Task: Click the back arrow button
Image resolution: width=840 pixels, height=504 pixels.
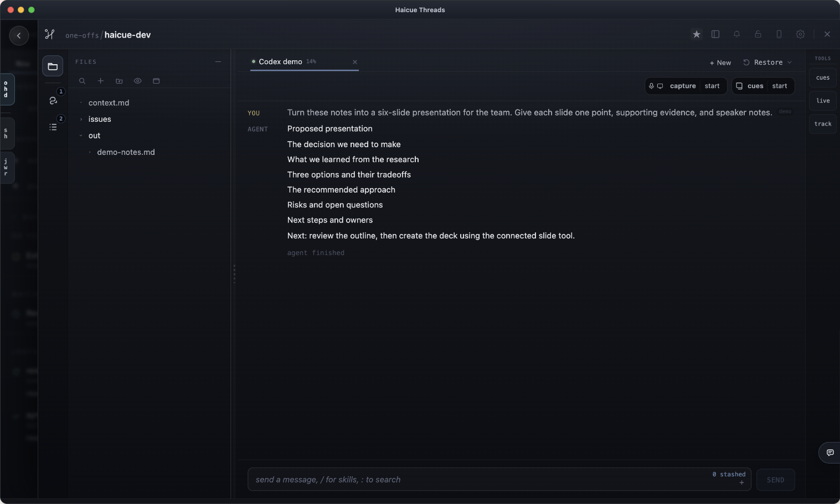Action: click(19, 35)
